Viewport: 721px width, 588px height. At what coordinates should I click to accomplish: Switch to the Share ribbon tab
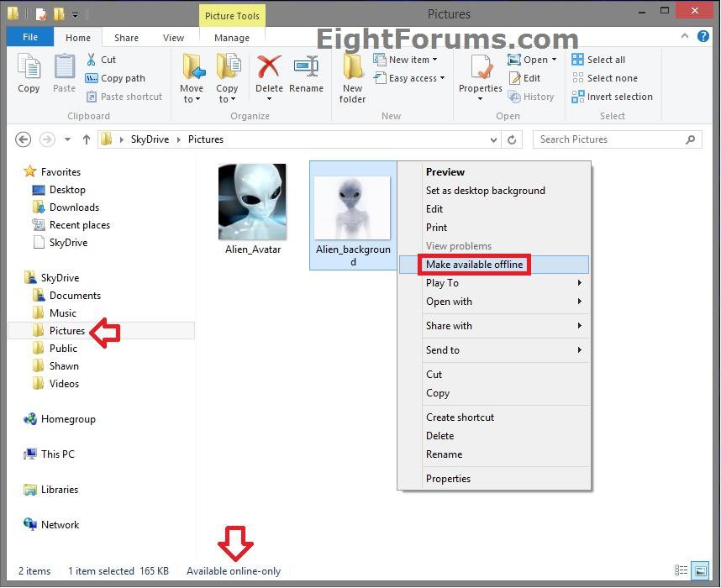127,38
